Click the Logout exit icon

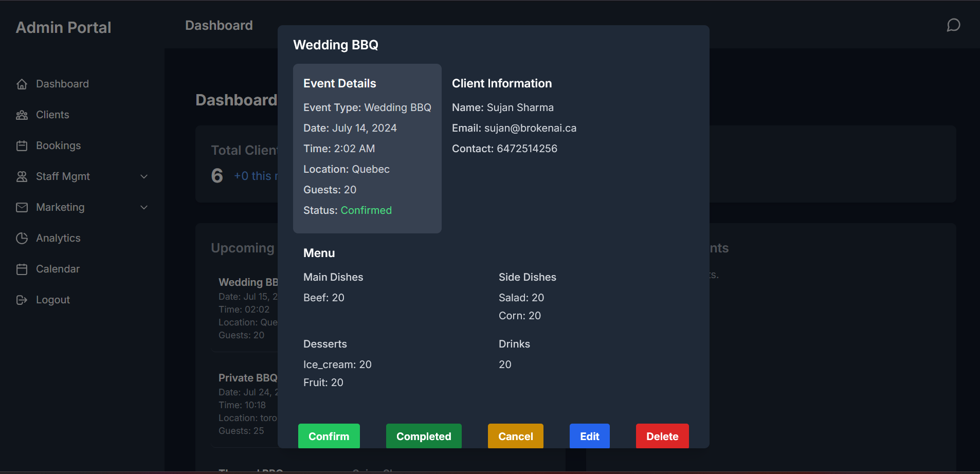pos(22,299)
